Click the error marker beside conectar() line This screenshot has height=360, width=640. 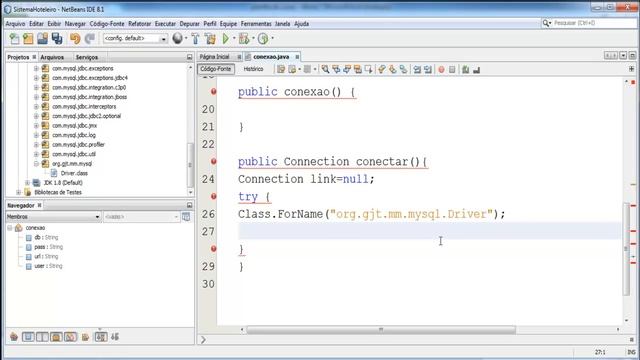tap(213, 161)
